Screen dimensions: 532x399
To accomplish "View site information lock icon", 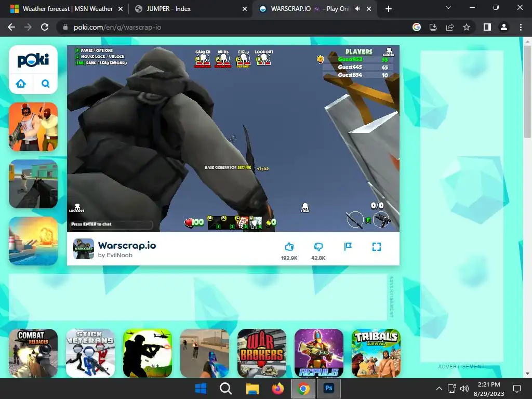I will point(65,27).
